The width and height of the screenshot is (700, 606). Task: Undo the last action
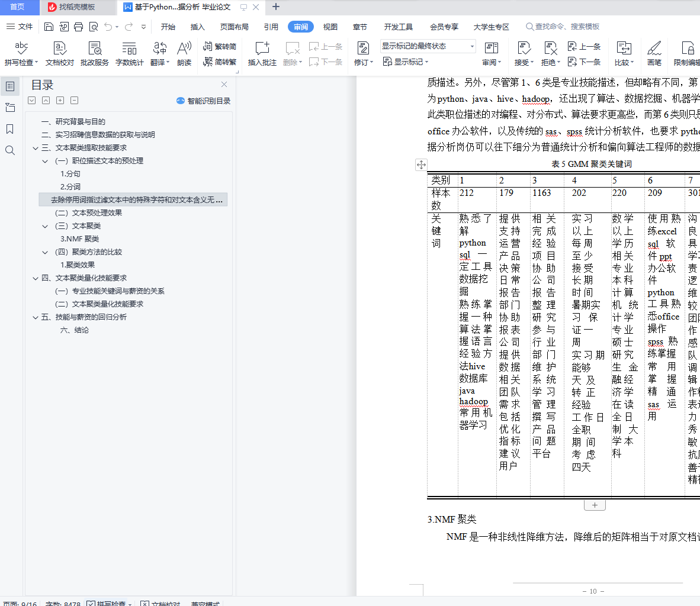coord(108,27)
